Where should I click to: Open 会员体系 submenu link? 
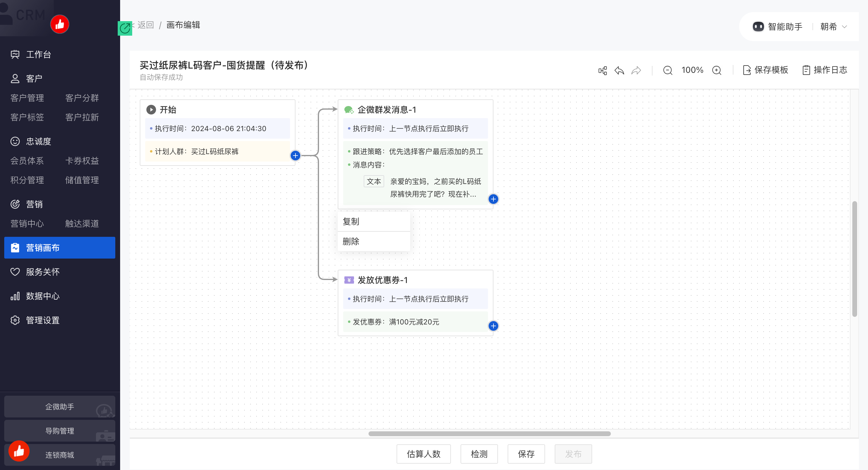pyautogui.click(x=27, y=160)
